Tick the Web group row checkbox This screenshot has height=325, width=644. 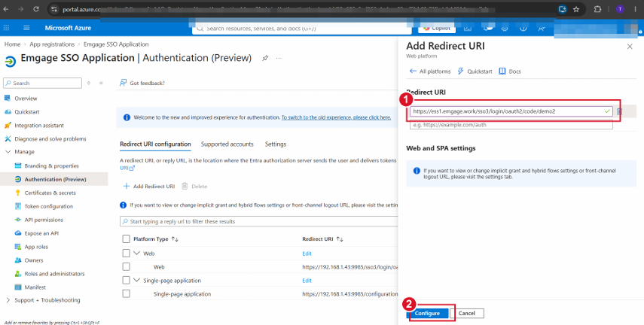126,254
